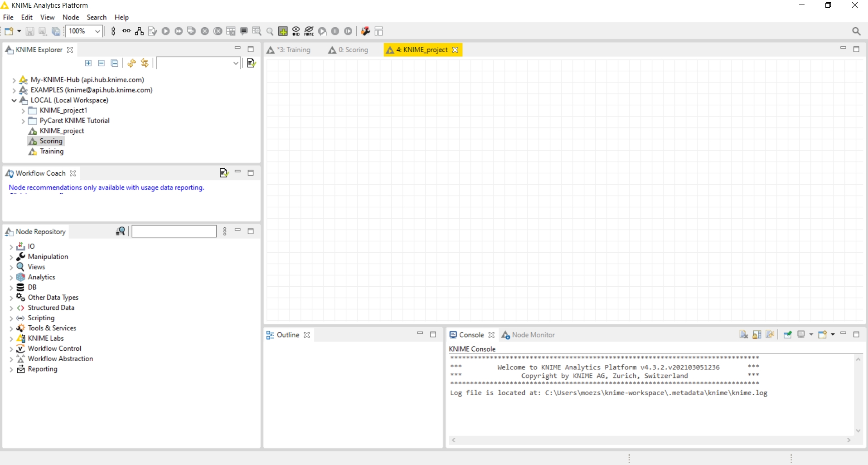Click the Node Repository search field
The image size is (868, 465).
(x=174, y=231)
